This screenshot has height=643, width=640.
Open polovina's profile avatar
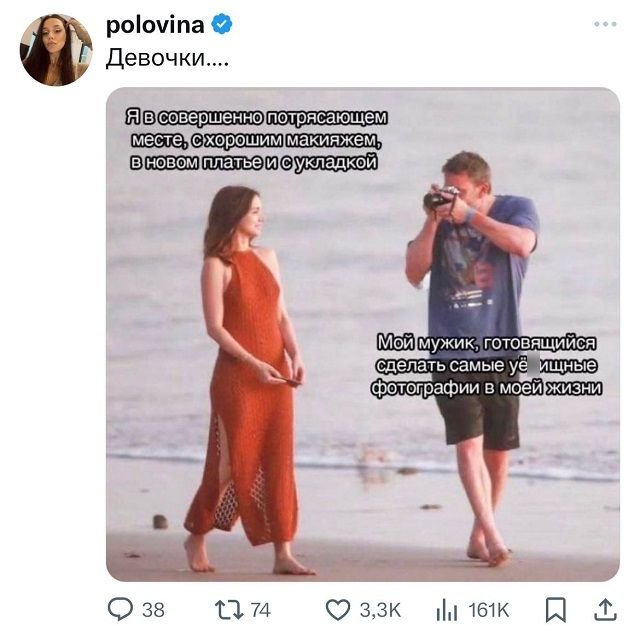(56, 50)
